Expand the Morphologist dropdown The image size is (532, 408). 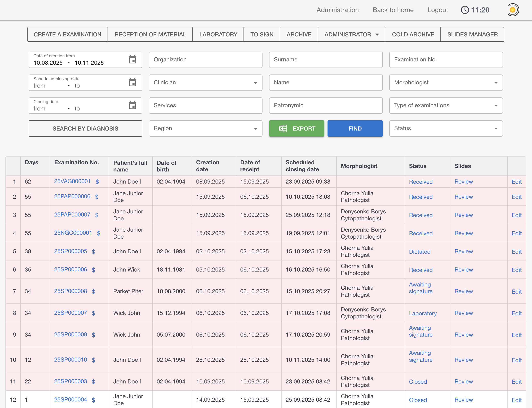496,83
